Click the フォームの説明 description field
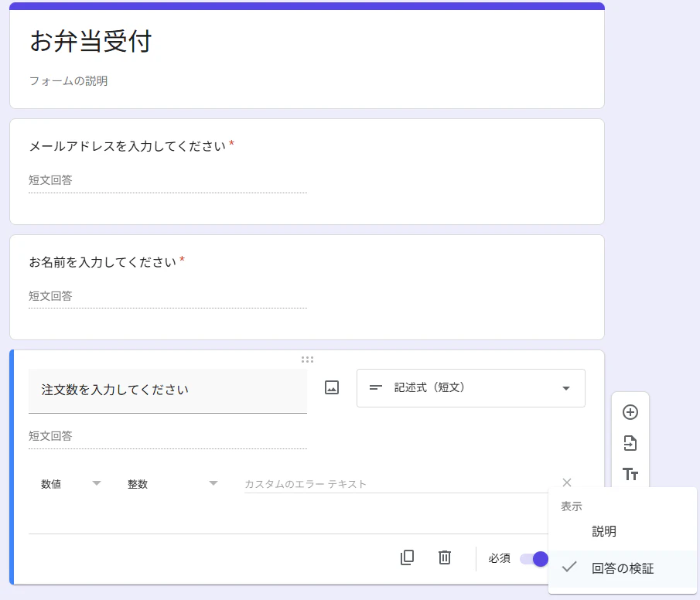Screen dimensions: 700x600 (x=68, y=81)
